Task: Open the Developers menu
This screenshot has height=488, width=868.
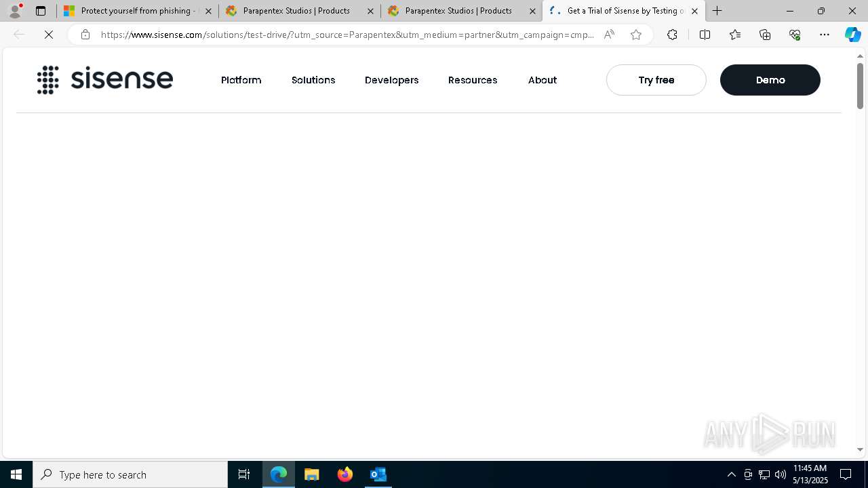Action: click(391, 80)
